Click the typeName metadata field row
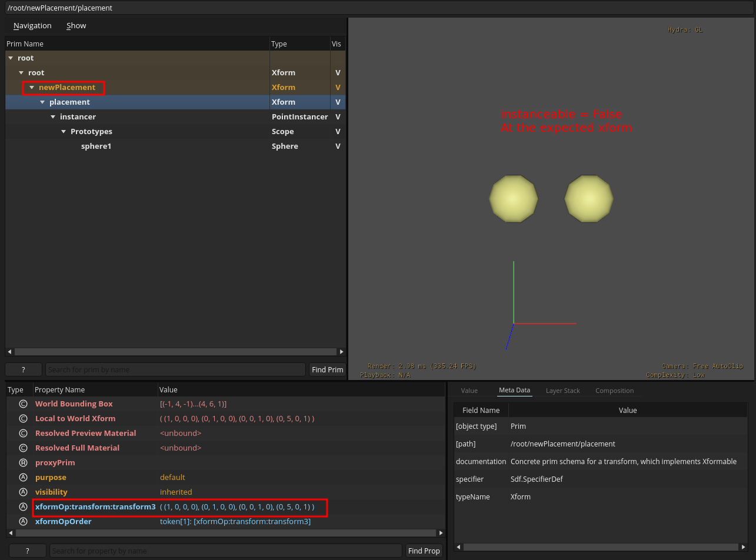This screenshot has height=560, width=756. (x=601, y=497)
